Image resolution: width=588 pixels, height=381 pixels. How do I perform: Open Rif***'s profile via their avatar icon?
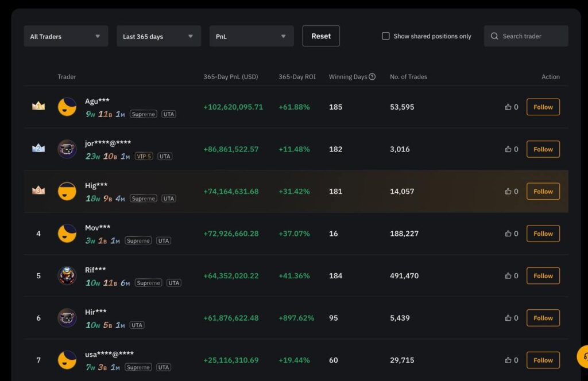click(67, 275)
